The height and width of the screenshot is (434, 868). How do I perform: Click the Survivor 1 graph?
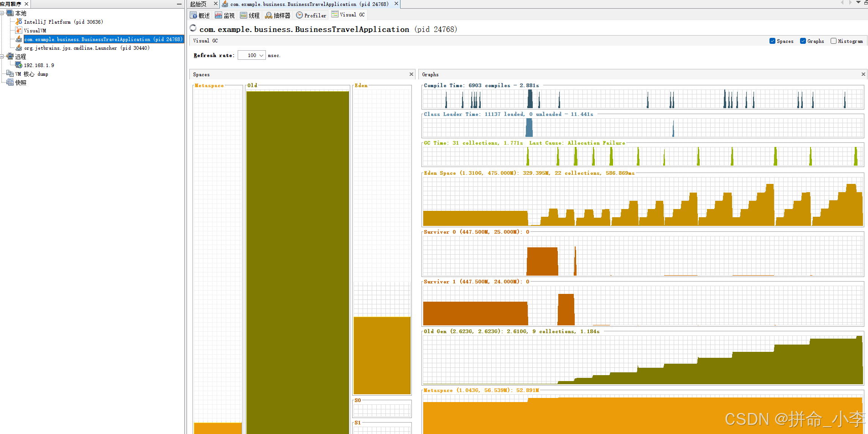pyautogui.click(x=643, y=305)
